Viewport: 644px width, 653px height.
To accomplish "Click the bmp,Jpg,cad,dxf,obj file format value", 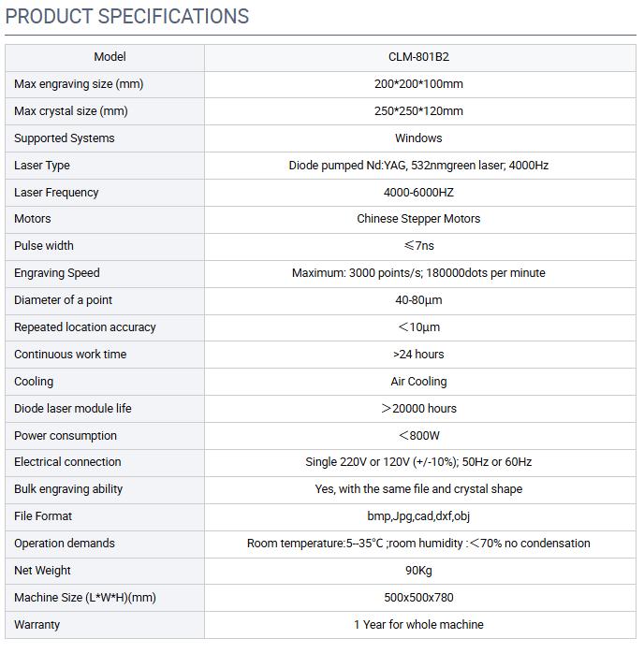I will [x=418, y=516].
